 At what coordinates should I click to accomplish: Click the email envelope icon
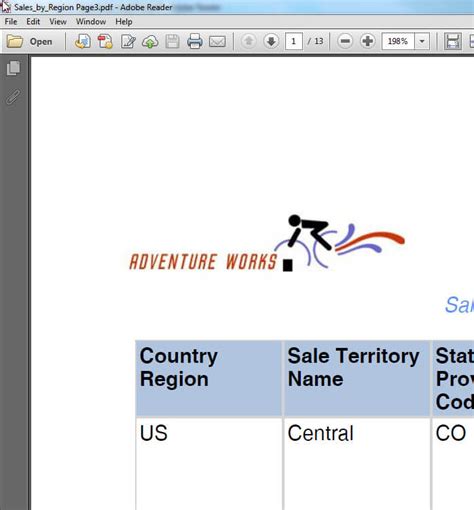(x=217, y=42)
